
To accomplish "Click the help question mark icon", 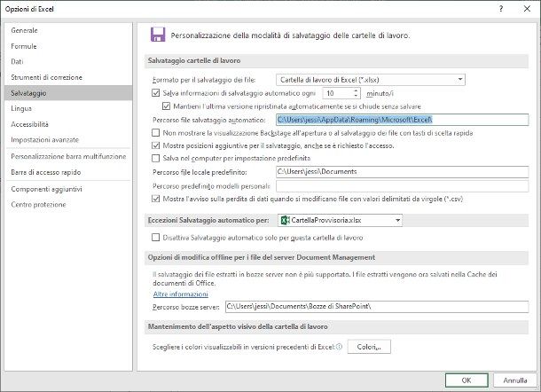I will click(x=501, y=9).
